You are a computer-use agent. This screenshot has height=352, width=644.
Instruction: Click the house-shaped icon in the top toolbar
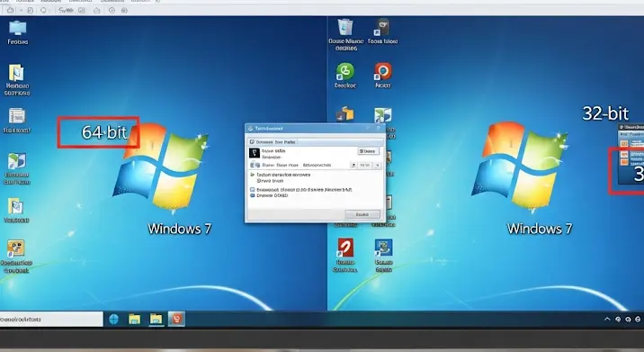click(96, 10)
